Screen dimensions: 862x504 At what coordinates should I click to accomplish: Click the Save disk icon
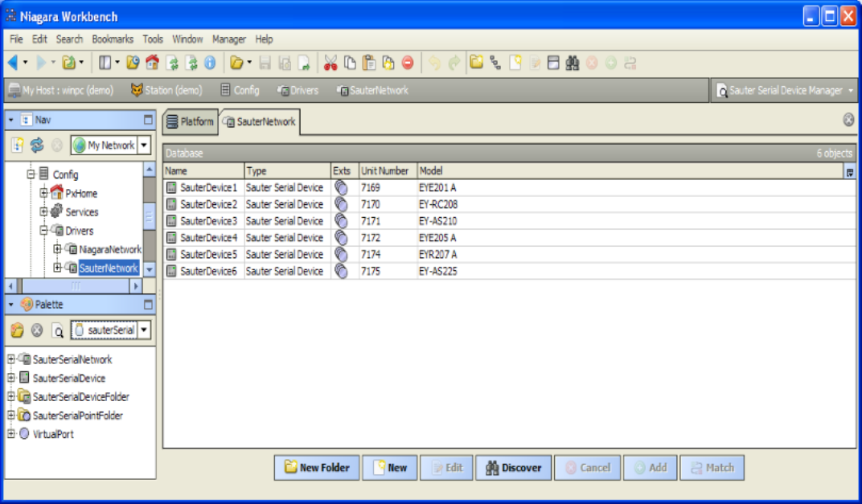[x=265, y=63]
